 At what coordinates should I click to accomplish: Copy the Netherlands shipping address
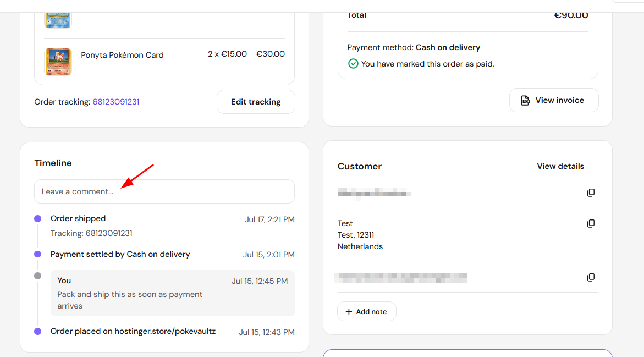(x=591, y=223)
